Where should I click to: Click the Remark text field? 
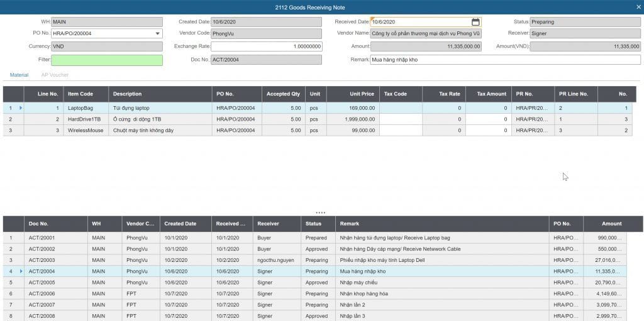pyautogui.click(x=505, y=60)
